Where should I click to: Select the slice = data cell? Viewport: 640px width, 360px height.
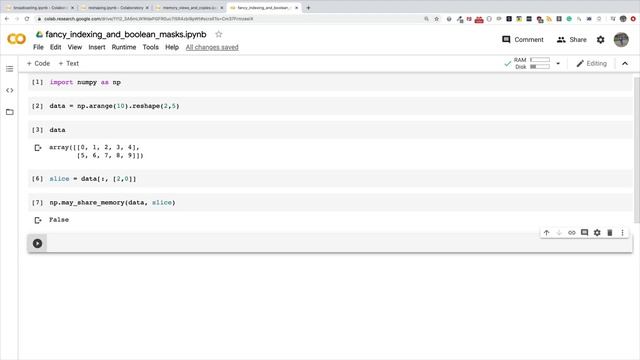331,179
